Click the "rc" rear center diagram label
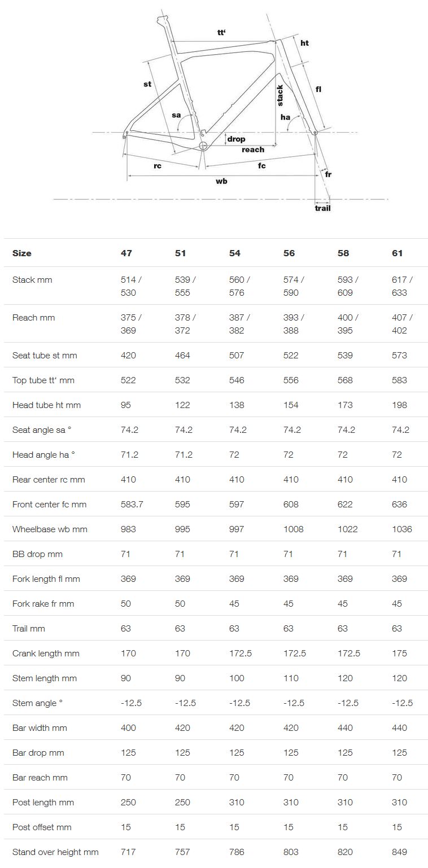The image size is (428, 868). tap(158, 166)
